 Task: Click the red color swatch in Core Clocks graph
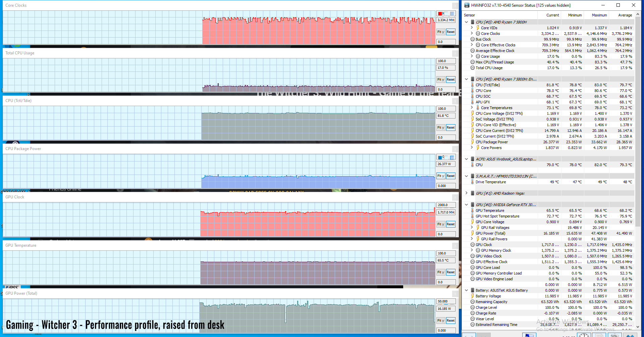tap(440, 14)
